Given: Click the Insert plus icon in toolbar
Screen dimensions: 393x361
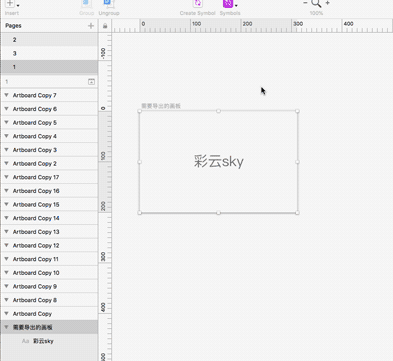Looking at the screenshot, I should tap(10, 4).
